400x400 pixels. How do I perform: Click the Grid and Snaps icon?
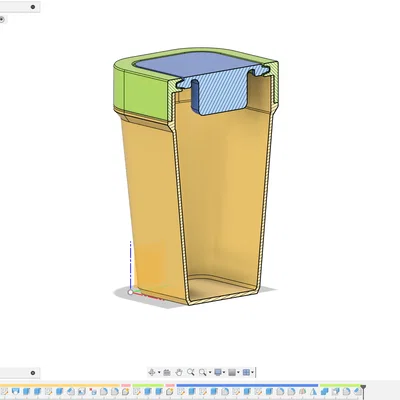(232, 372)
